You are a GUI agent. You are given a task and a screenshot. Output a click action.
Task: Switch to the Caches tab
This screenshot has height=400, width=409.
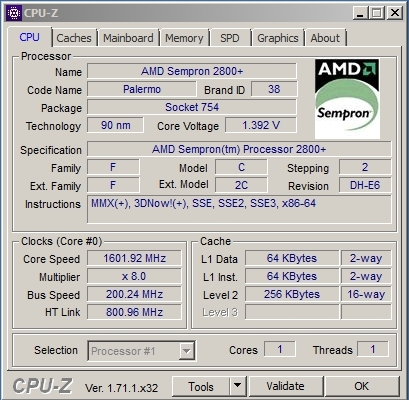coord(74,38)
